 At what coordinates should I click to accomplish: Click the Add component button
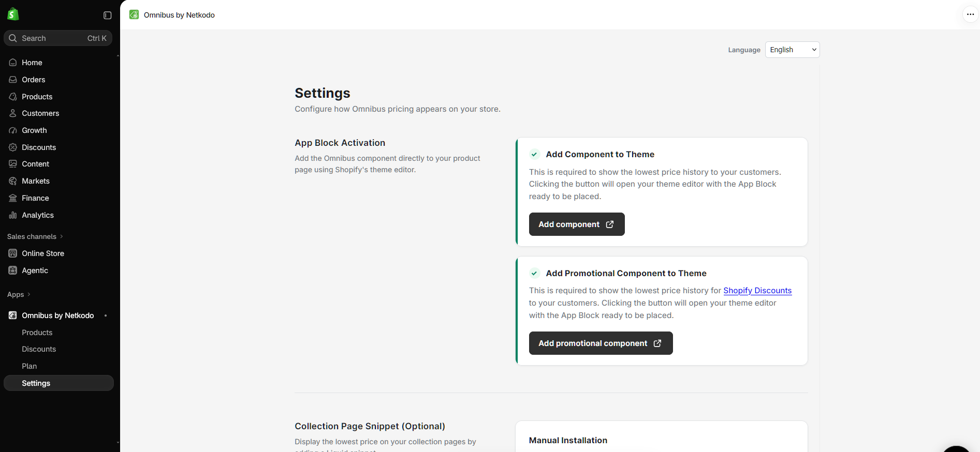(x=577, y=224)
